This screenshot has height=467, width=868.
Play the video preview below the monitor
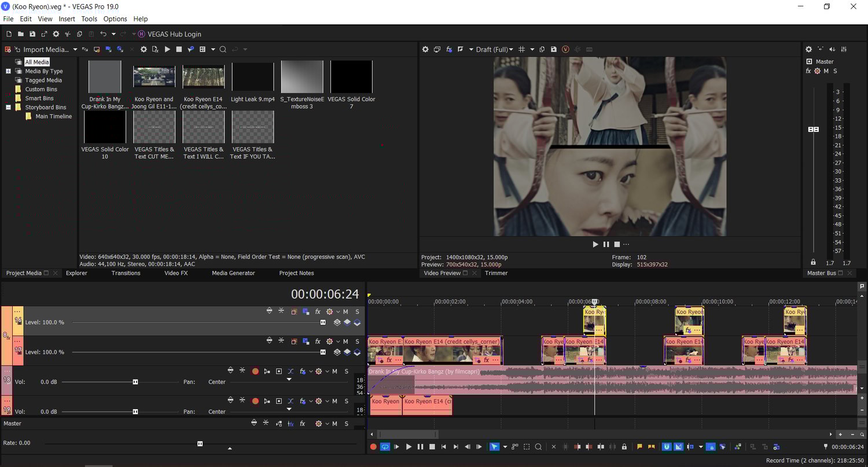point(595,244)
